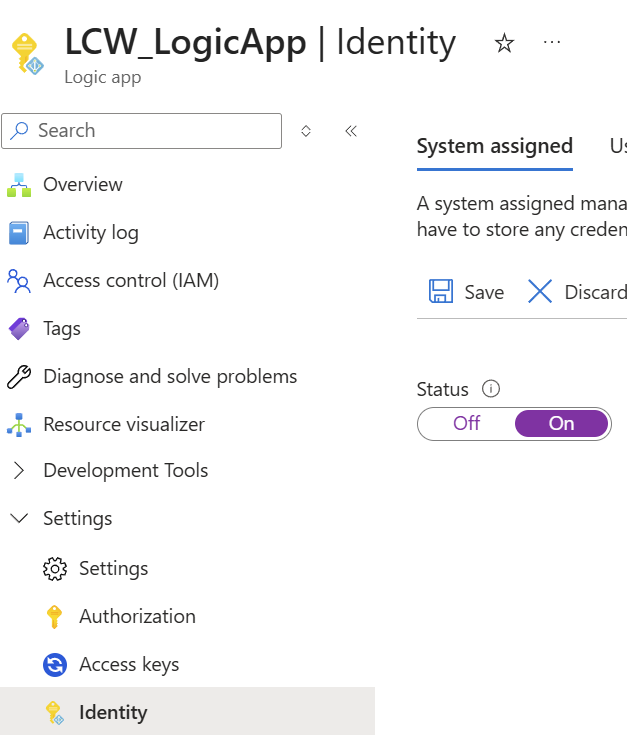Screen dimensions: 627x743
Task: Open the more options ellipsis in header
Action: [x=552, y=43]
